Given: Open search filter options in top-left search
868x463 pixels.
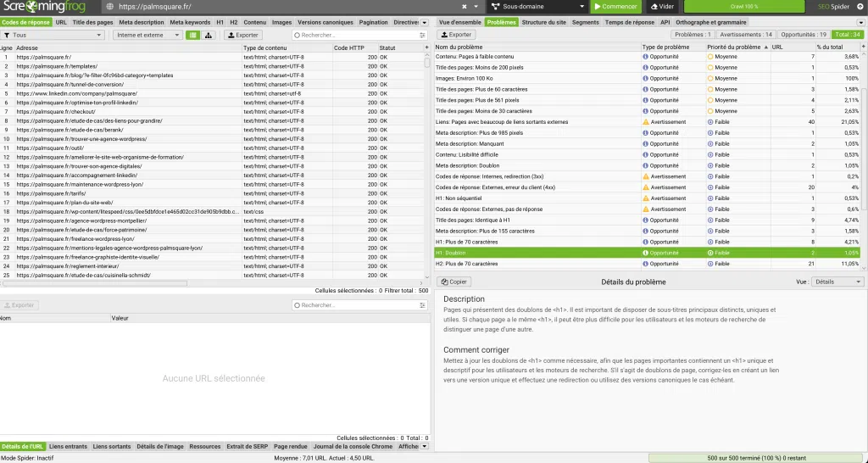Looking at the screenshot, I should [423, 35].
